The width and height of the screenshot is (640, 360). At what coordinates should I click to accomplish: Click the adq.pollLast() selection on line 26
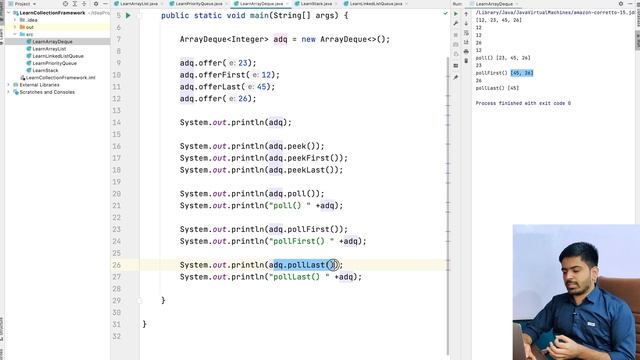click(x=304, y=265)
